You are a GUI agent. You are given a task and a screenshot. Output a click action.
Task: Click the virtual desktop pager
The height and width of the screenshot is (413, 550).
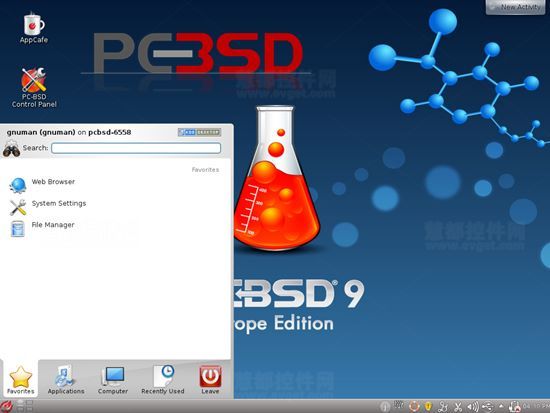(x=25, y=406)
